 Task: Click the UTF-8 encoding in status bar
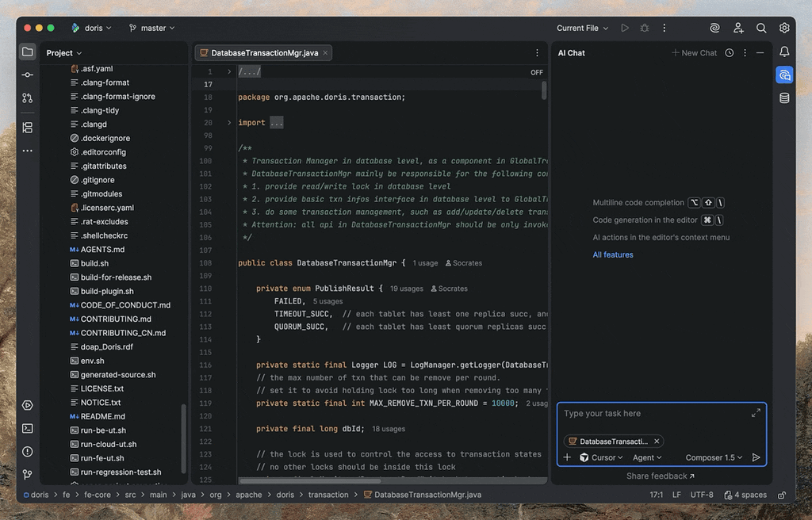pyautogui.click(x=702, y=495)
